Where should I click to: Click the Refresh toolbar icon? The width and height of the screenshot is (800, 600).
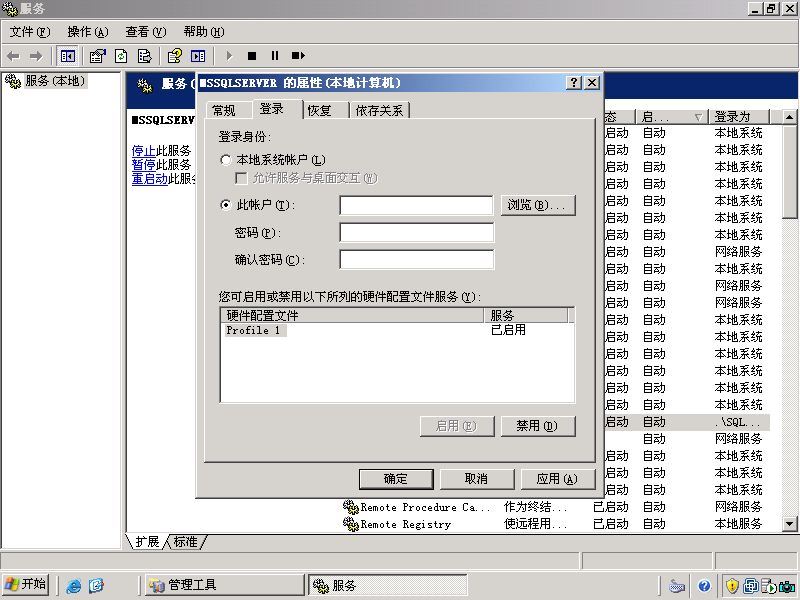point(121,56)
